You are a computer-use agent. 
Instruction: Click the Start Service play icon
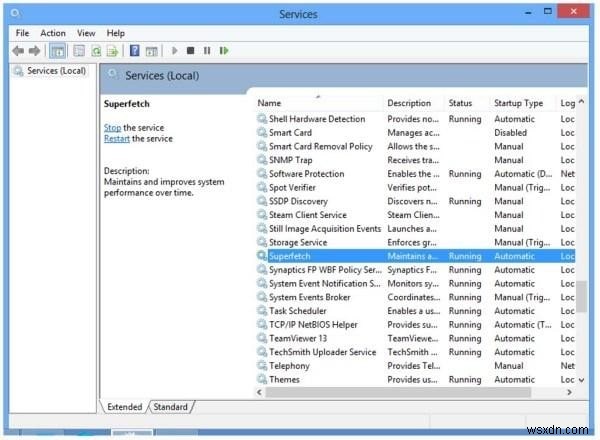[174, 51]
